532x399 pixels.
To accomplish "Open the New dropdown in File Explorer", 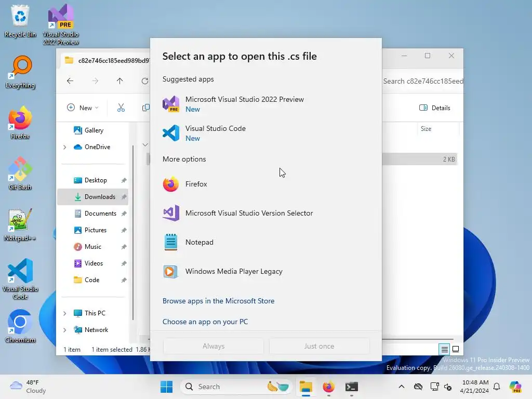I will point(83,108).
